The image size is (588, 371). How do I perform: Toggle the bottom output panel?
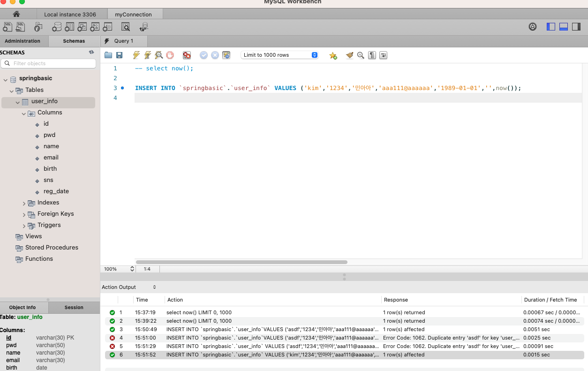(564, 27)
